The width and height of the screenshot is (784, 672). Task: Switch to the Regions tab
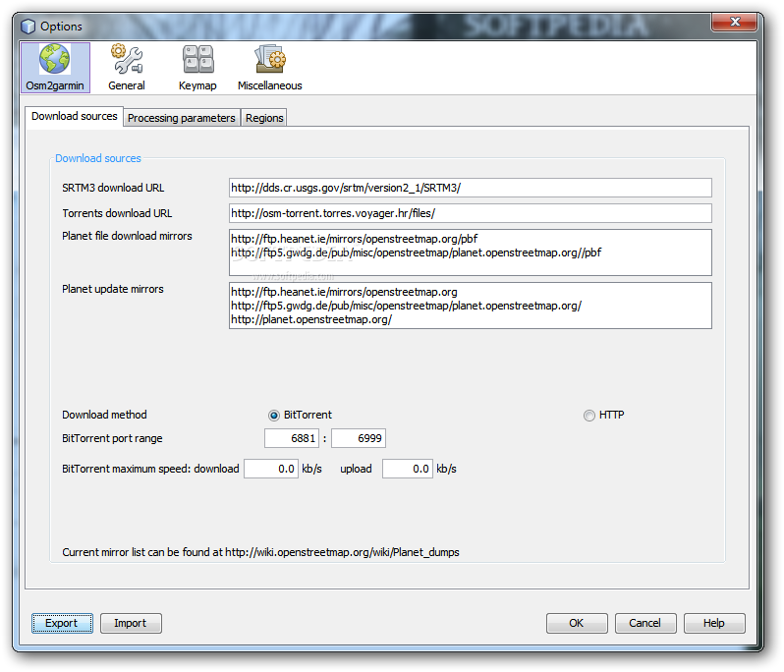[x=264, y=118]
